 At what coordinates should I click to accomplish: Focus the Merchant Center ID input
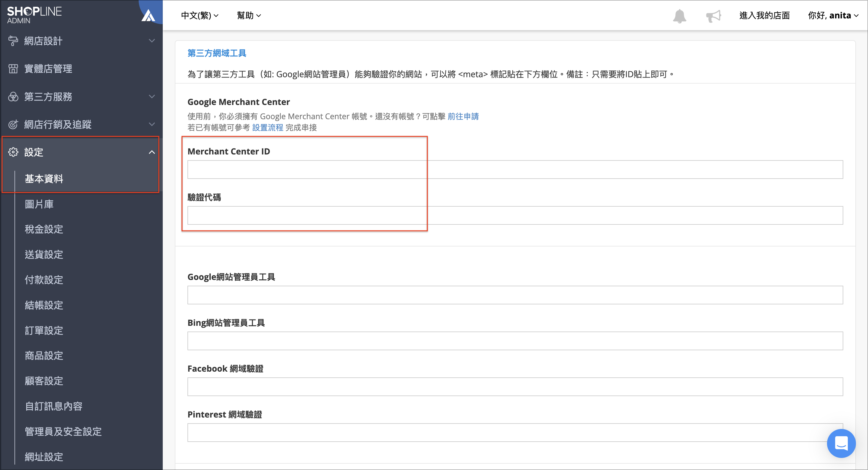tap(515, 170)
